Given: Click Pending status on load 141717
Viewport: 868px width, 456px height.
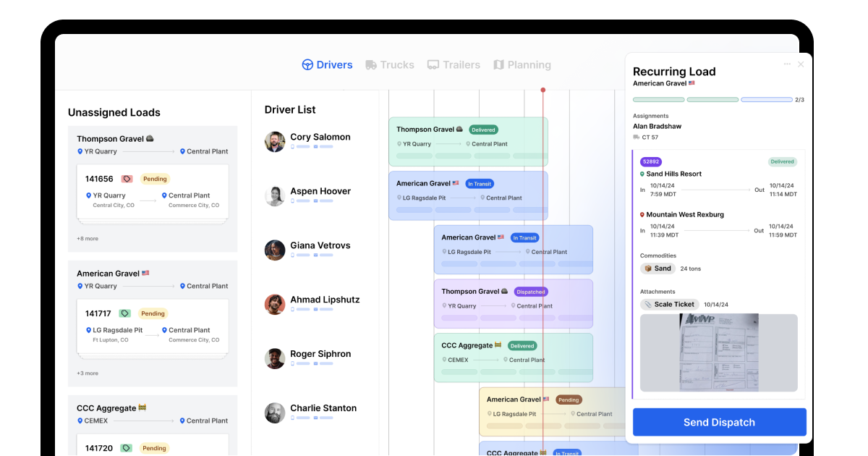Looking at the screenshot, I should click(x=153, y=313).
